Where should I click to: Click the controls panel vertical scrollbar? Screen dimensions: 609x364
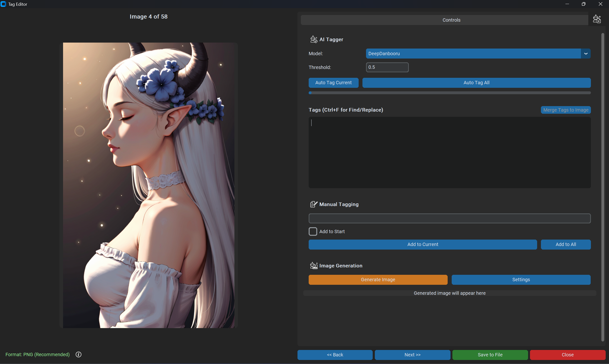click(602, 187)
